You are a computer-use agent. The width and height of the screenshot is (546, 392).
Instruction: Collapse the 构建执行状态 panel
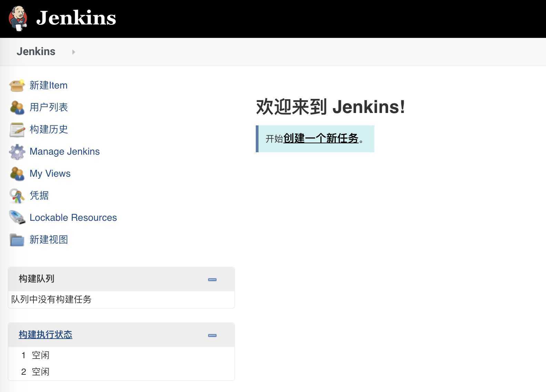point(212,335)
